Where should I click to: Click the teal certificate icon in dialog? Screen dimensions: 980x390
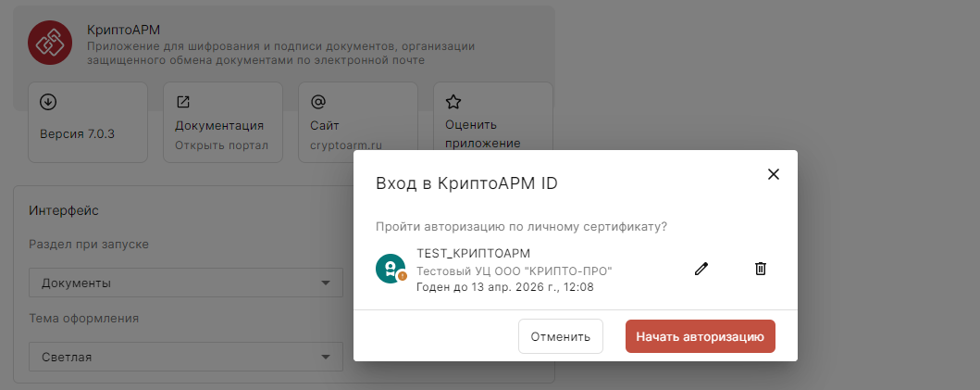(x=391, y=269)
